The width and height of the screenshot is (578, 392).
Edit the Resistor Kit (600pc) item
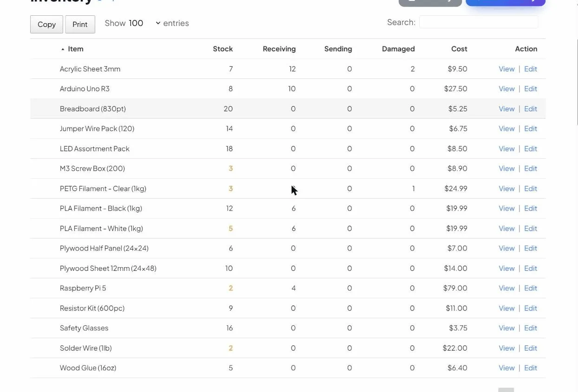tap(531, 308)
